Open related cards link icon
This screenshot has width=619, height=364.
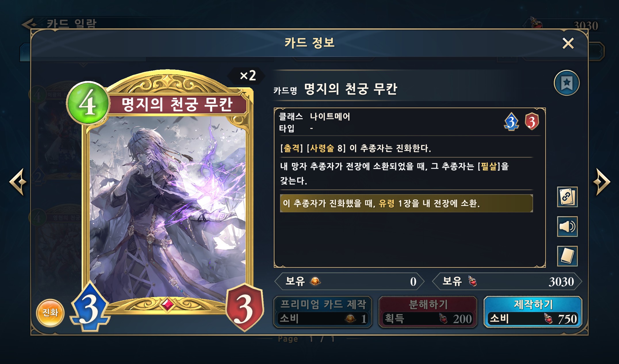567,197
